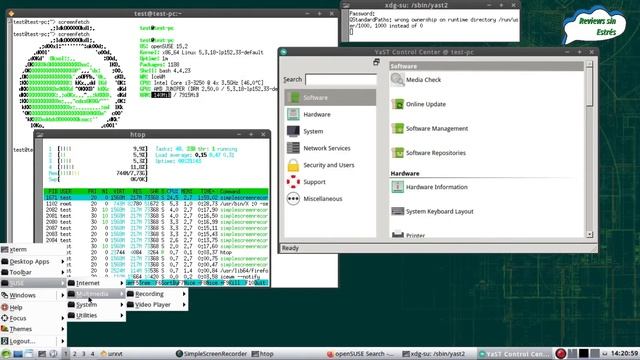Expand the Windows submenu
Screen dimensions: 640x360
pos(33,295)
